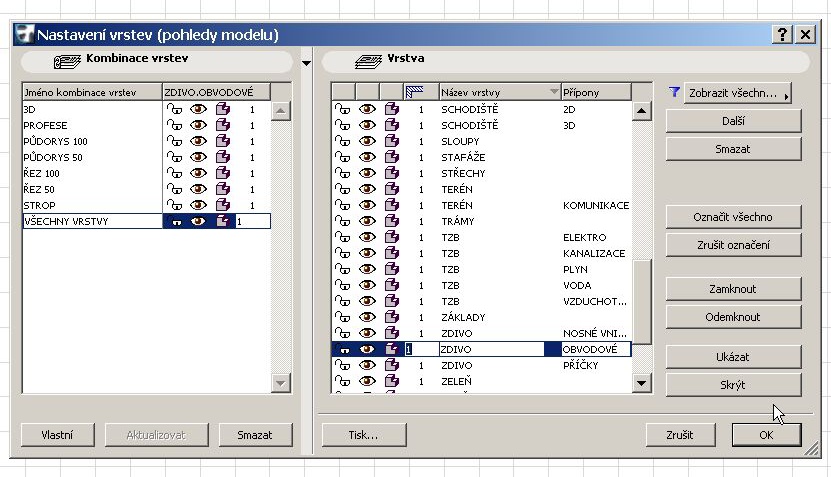The image size is (831, 477).
Task: Open the Zobrazit všechn... filter dropdown
Action: point(728,93)
